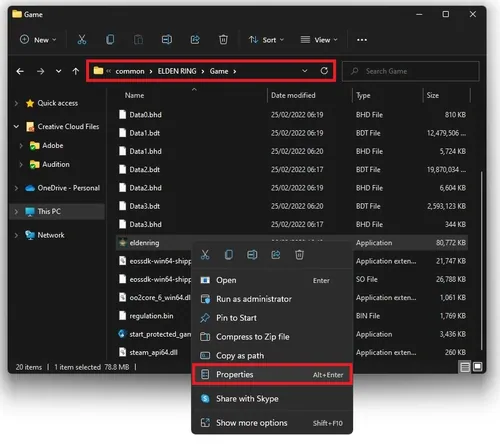Open the View dropdown

[x=319, y=40]
